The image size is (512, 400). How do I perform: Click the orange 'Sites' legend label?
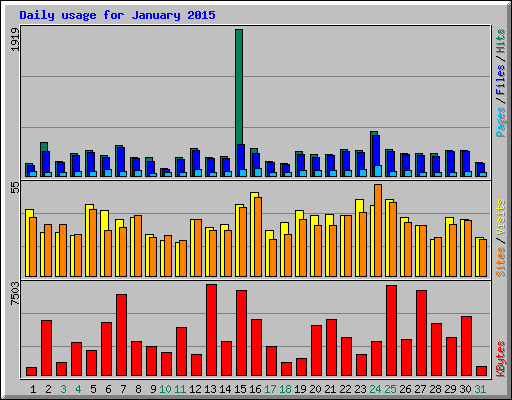(501, 262)
